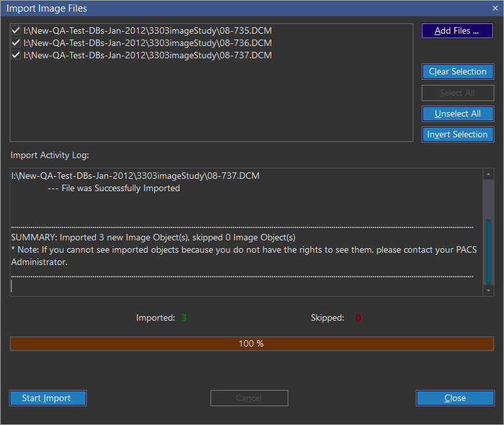Click the disabled Cancel button
Screen dimensions: 504x425
[249, 398]
